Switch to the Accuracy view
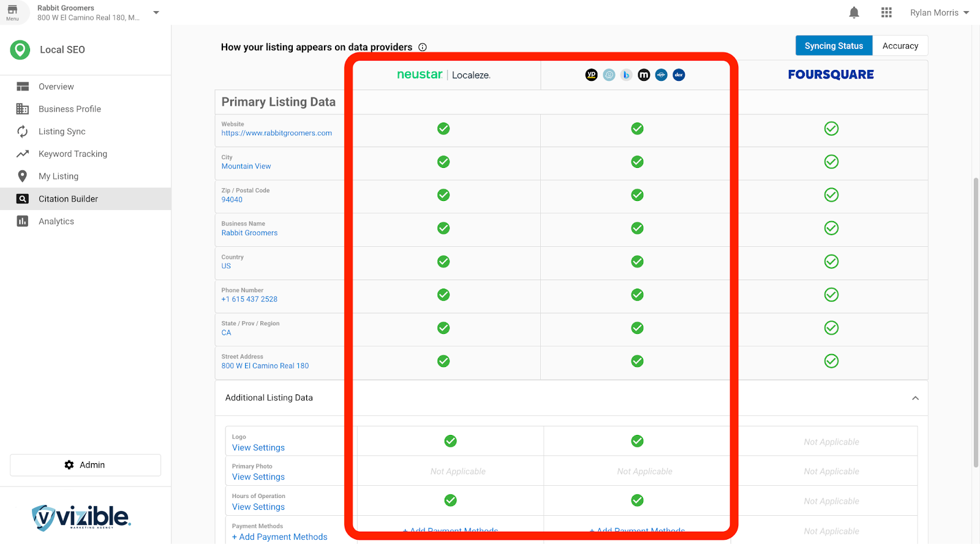The width and height of the screenshot is (980, 544). [900, 46]
